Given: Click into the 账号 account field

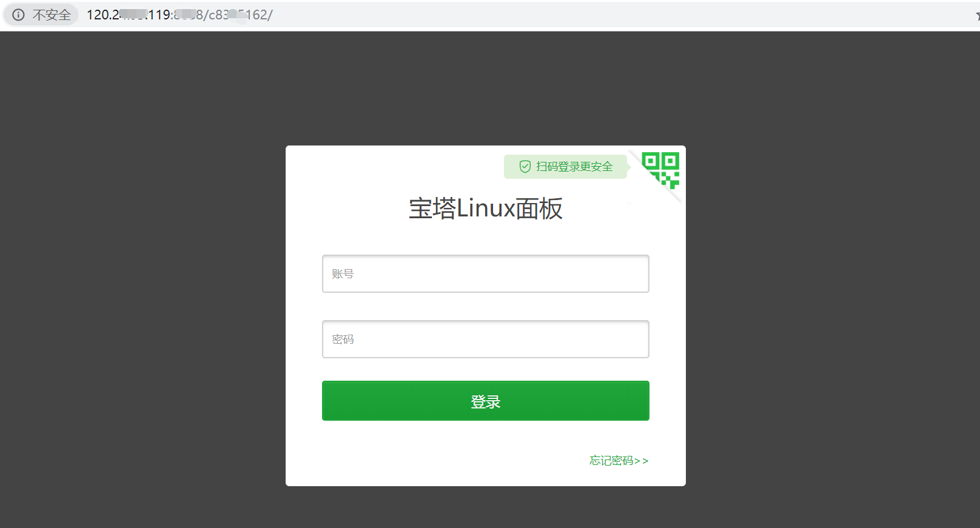Looking at the screenshot, I should (486, 274).
